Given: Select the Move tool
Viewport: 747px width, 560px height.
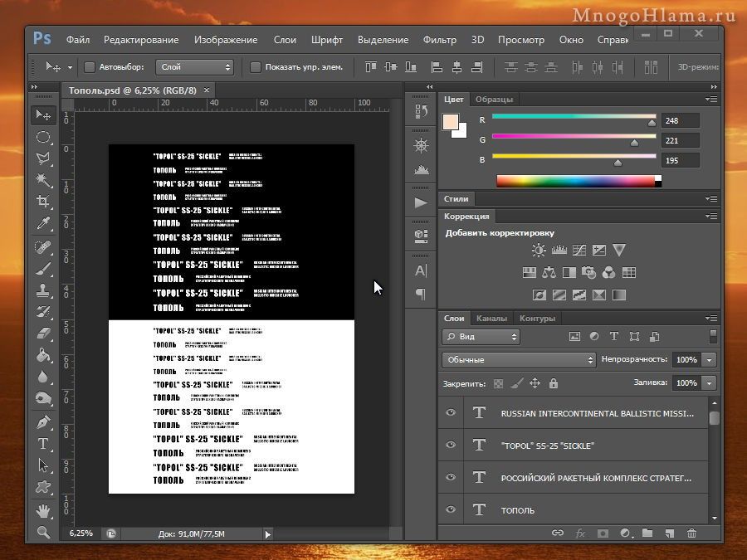Looking at the screenshot, I should [43, 115].
